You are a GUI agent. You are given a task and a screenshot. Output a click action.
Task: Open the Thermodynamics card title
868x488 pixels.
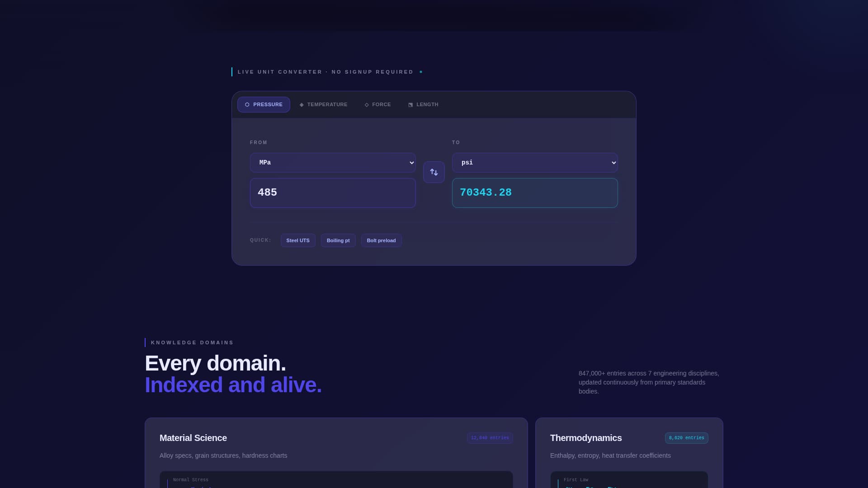586,438
